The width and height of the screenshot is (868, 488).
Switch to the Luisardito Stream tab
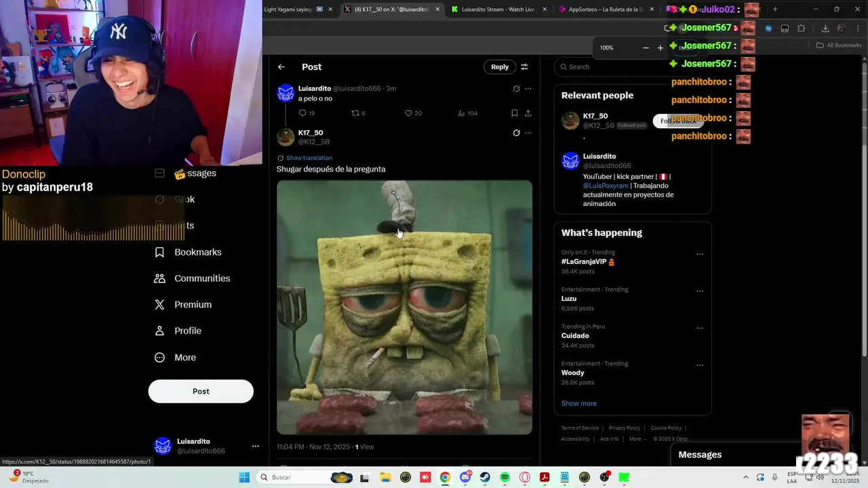click(x=498, y=9)
